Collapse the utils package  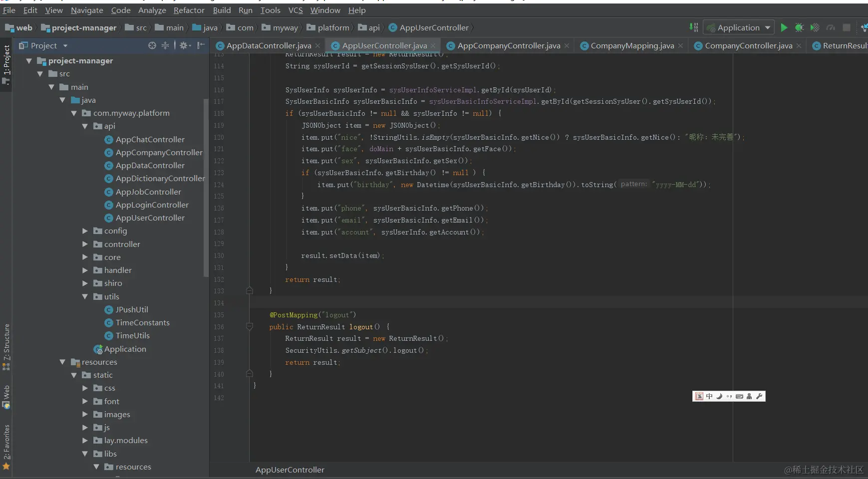click(85, 296)
